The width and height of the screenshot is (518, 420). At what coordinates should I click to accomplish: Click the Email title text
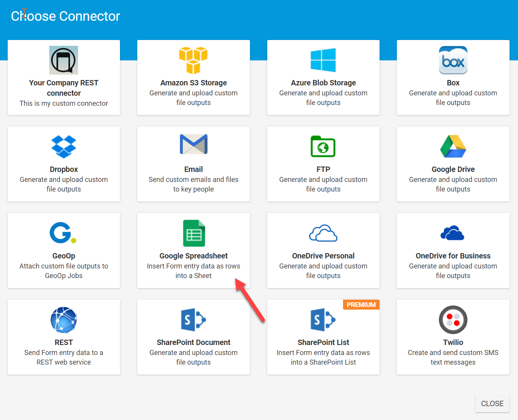[193, 169]
